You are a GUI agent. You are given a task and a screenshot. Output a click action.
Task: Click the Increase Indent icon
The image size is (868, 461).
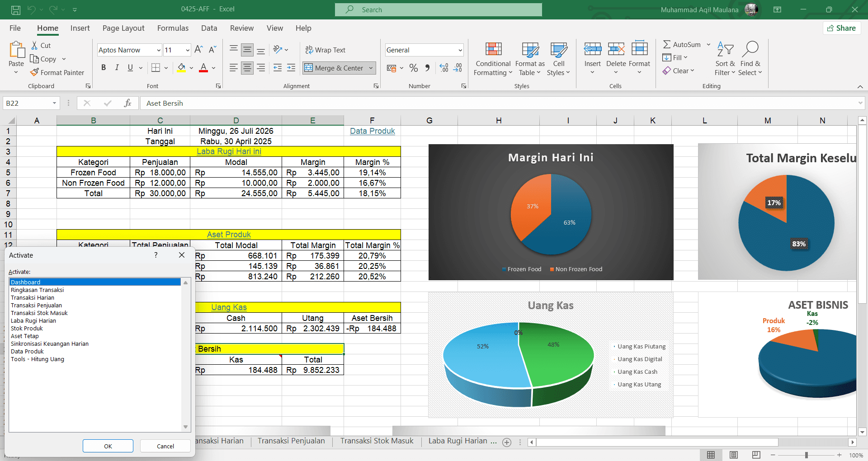click(291, 68)
